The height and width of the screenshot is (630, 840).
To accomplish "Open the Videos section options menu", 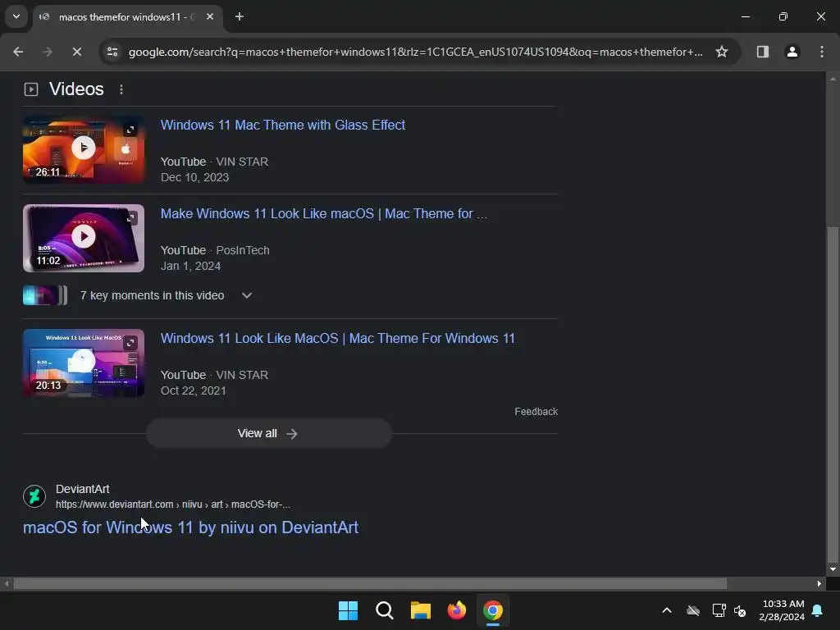I will click(121, 89).
